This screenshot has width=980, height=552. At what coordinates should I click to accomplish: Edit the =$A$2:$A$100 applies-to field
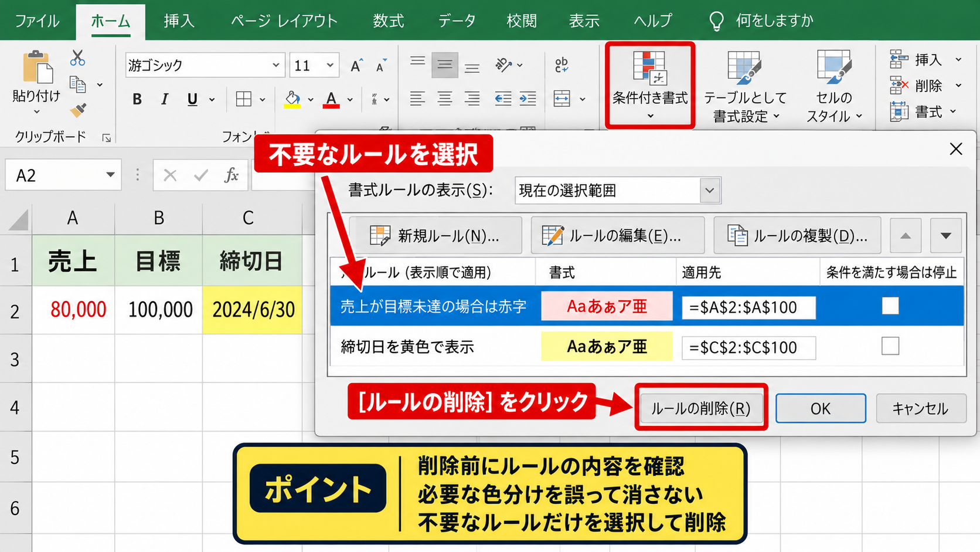coord(748,307)
